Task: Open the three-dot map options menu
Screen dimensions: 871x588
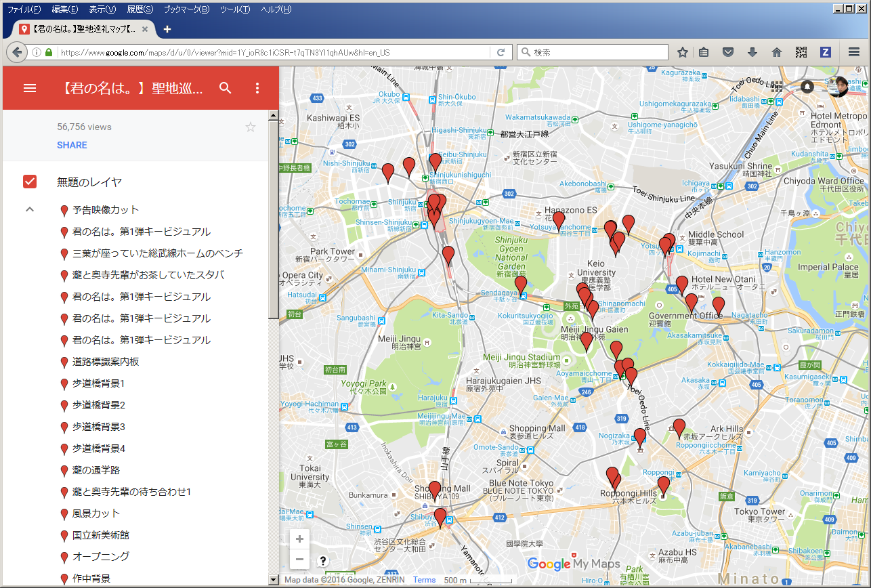Action: 257,88
